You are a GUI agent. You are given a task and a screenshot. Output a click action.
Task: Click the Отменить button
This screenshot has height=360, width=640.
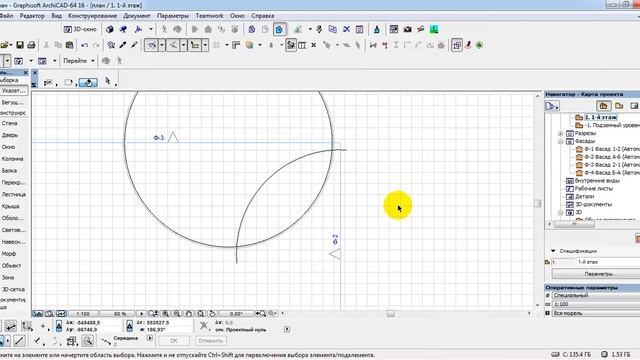(211, 340)
